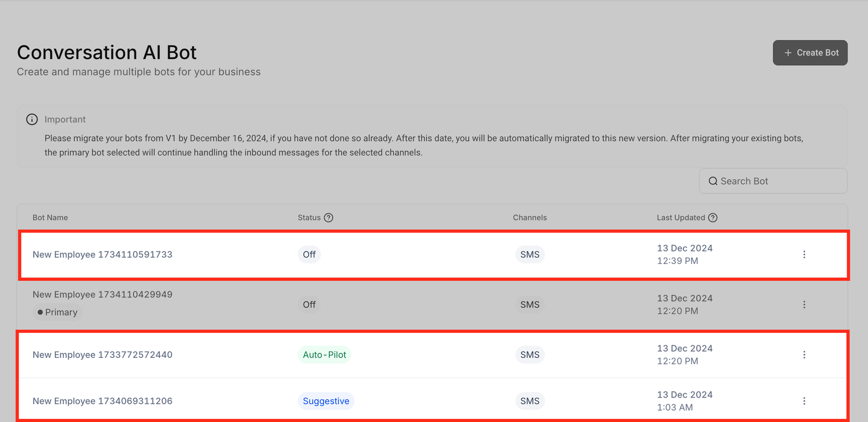Click the Status column help icon
This screenshot has height=422, width=868.
click(x=328, y=218)
